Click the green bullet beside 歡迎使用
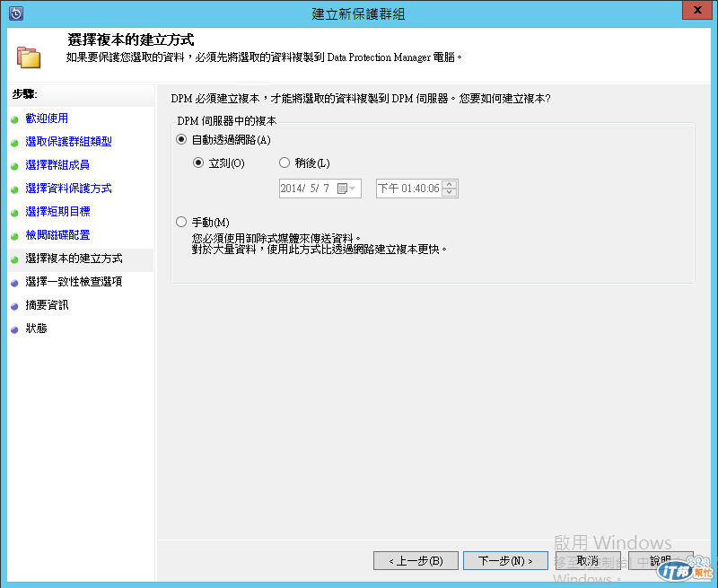Screen dimensions: 718x588 point(14,119)
